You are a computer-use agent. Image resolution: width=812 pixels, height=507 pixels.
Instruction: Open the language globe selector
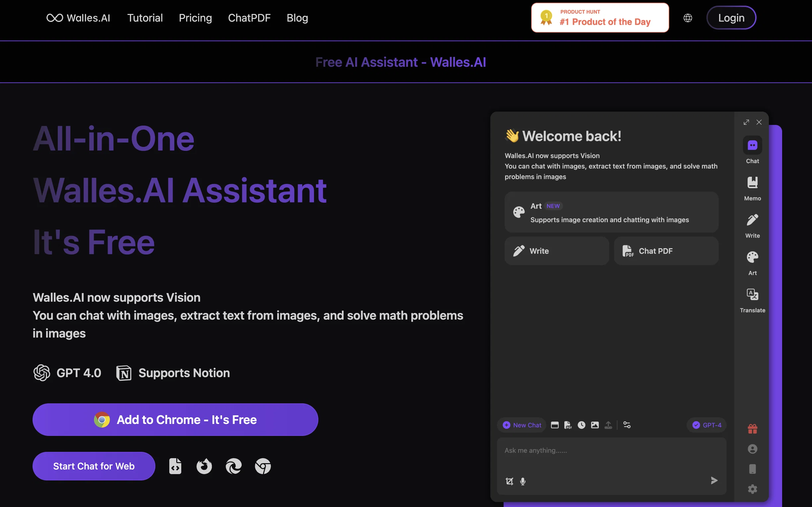pyautogui.click(x=688, y=18)
